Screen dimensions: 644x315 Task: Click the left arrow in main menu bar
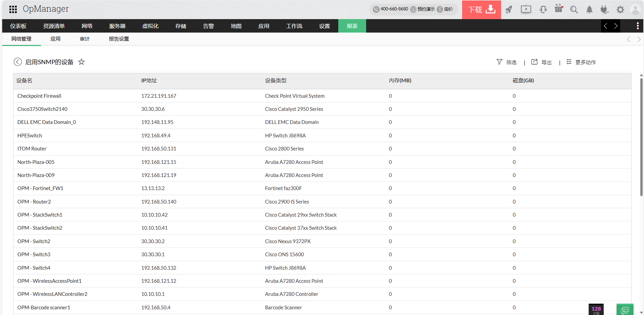click(x=605, y=26)
